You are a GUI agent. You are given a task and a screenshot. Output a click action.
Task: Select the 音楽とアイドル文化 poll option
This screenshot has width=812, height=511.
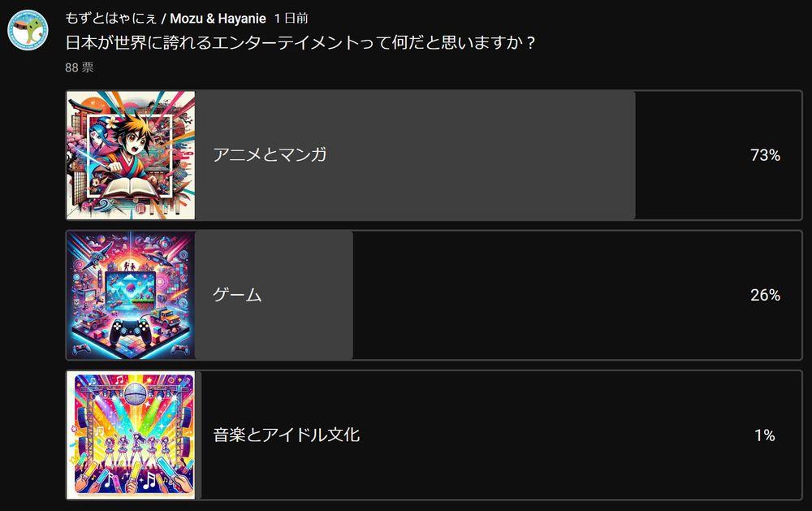(434, 435)
